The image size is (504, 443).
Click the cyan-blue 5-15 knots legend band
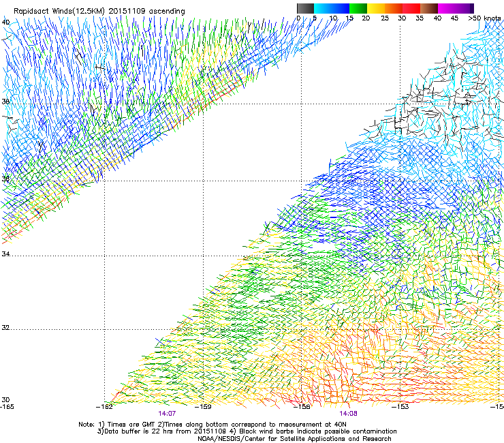point(332,8)
